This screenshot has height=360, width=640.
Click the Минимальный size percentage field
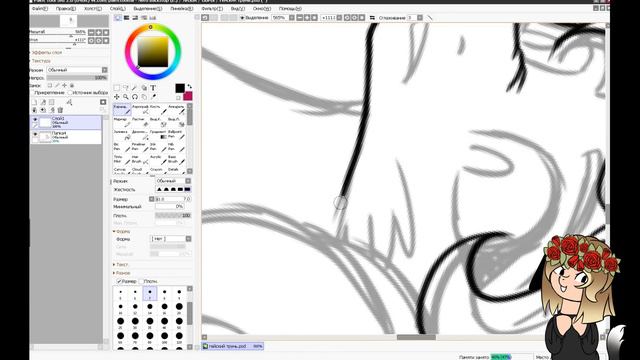tap(169, 207)
